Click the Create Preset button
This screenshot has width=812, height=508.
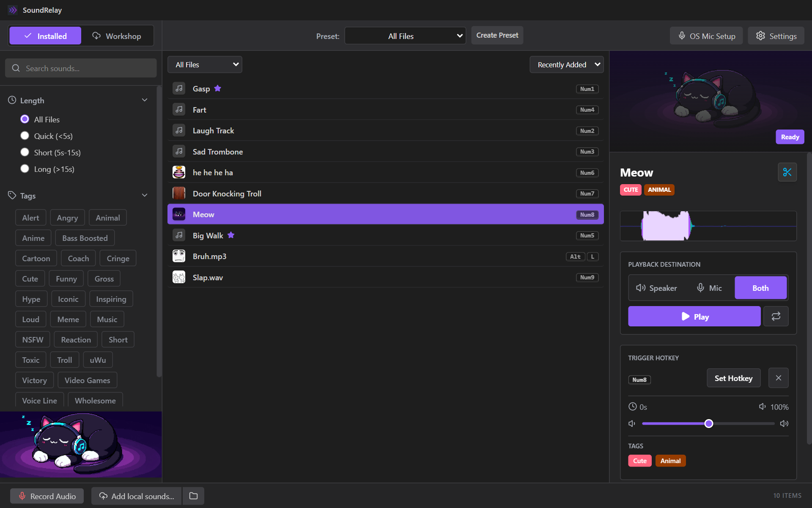point(497,35)
